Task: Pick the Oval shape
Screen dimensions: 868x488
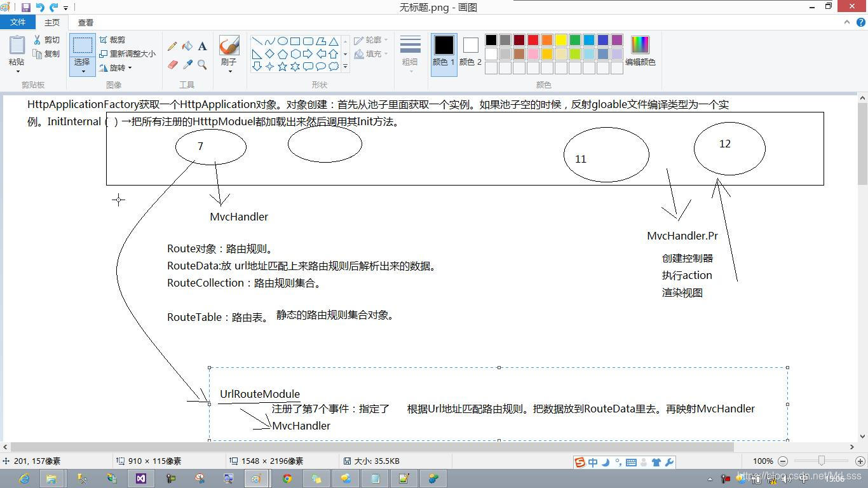Action: point(283,41)
